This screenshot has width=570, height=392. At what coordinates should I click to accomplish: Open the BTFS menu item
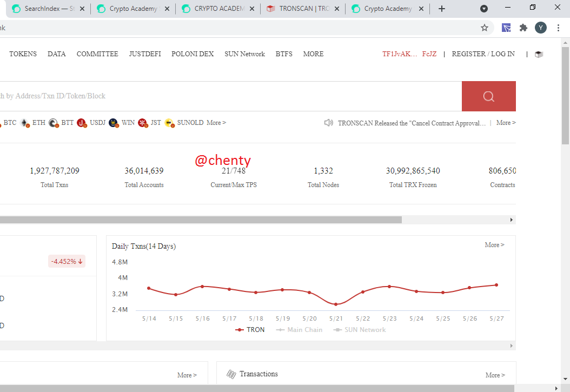(284, 54)
